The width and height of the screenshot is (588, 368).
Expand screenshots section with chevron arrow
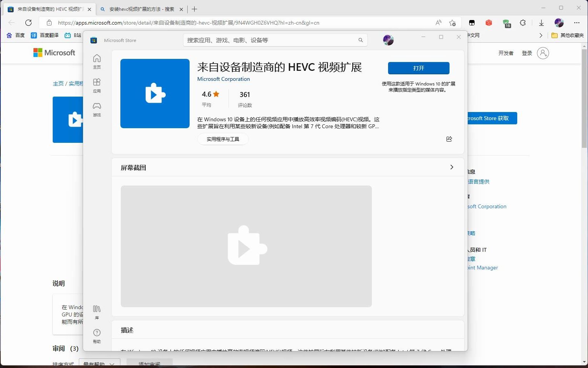[452, 167]
